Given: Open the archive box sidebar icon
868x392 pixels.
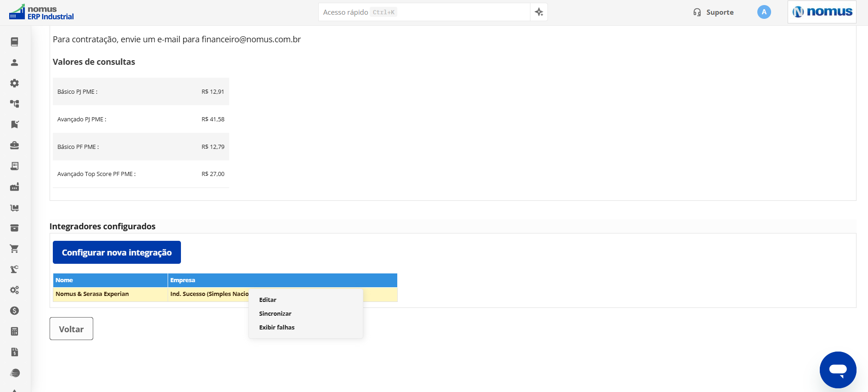Looking at the screenshot, I should pos(15,228).
